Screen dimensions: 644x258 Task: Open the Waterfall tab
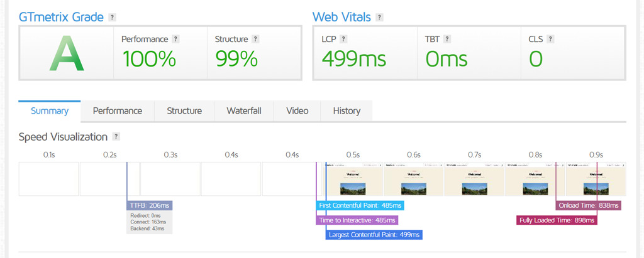click(x=244, y=111)
